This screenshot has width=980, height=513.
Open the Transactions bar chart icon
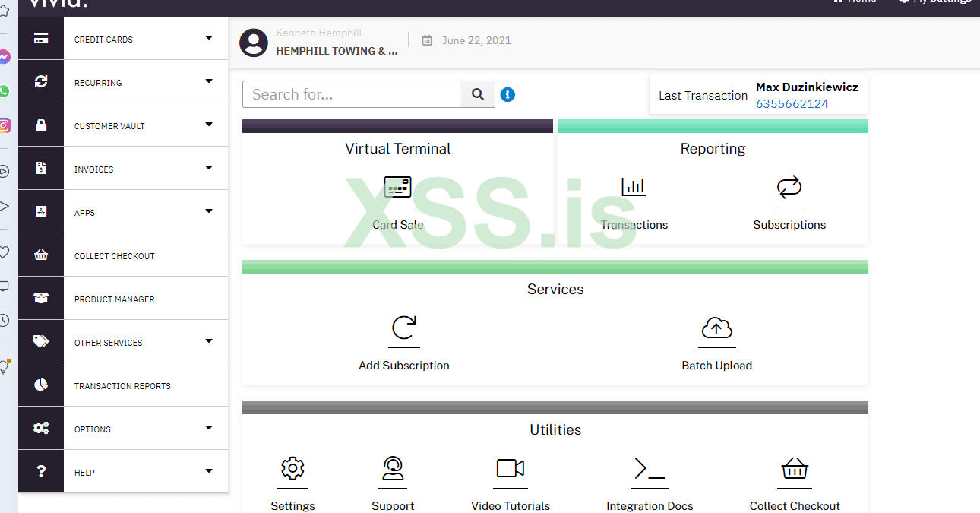(x=634, y=186)
